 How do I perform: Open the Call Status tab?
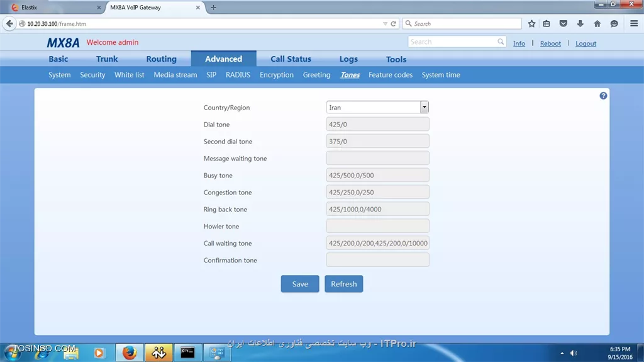[x=291, y=59]
